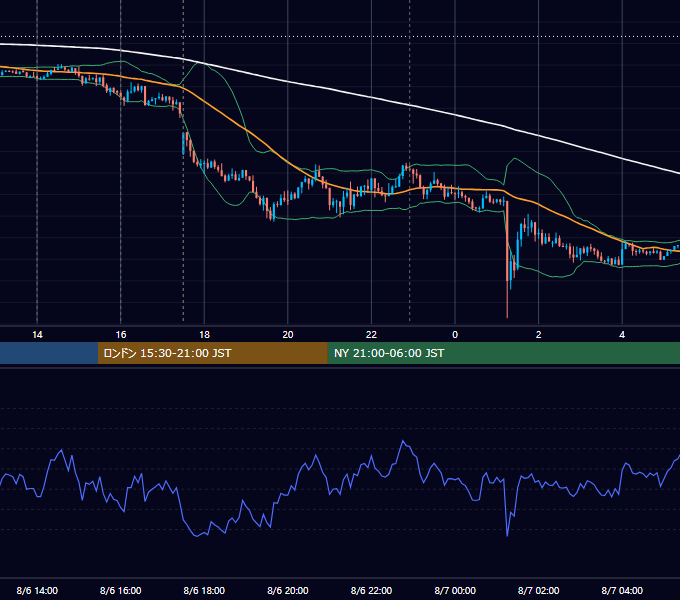Viewport: 680px width, 600px height.
Task: Click the NY 21:00-06:00 JST session bar
Action: point(503,353)
